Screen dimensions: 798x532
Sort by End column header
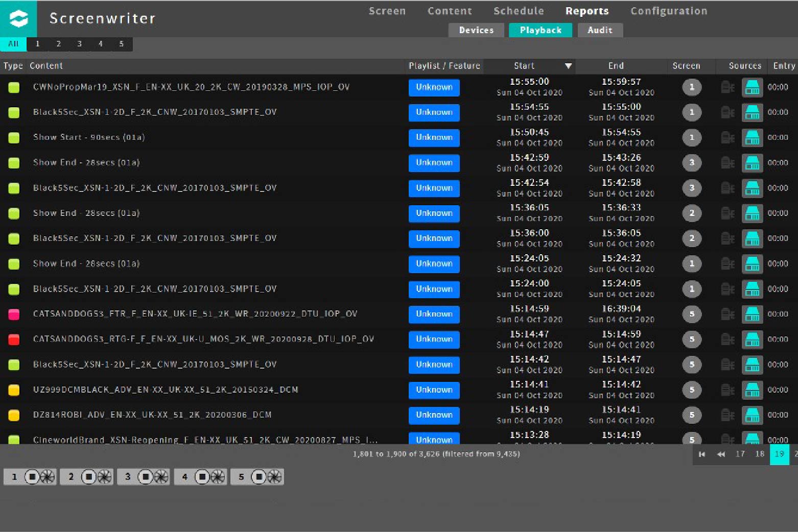(616, 66)
